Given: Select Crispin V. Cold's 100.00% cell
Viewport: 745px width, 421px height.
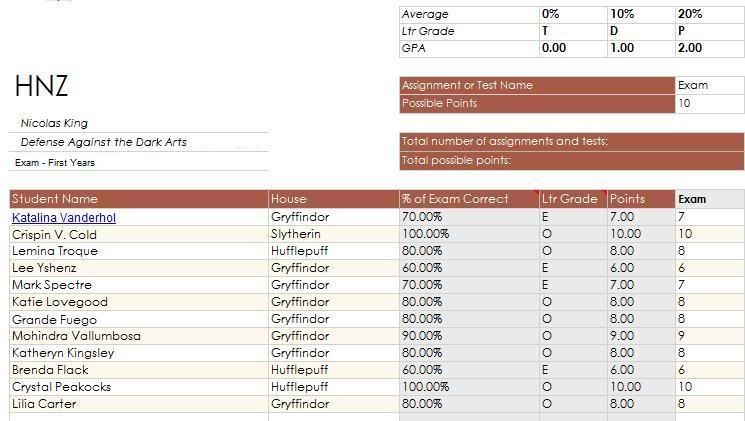Looking at the screenshot, I should 469,234.
